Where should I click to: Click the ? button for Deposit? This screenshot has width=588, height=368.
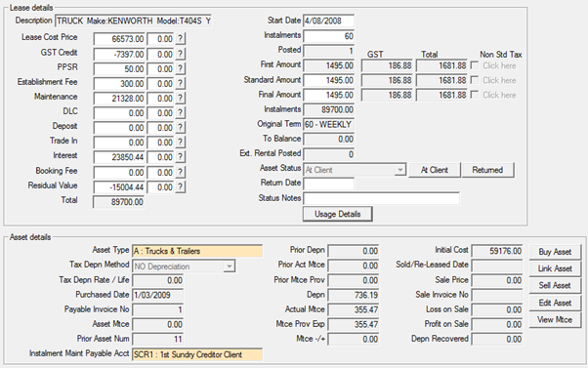(180, 128)
